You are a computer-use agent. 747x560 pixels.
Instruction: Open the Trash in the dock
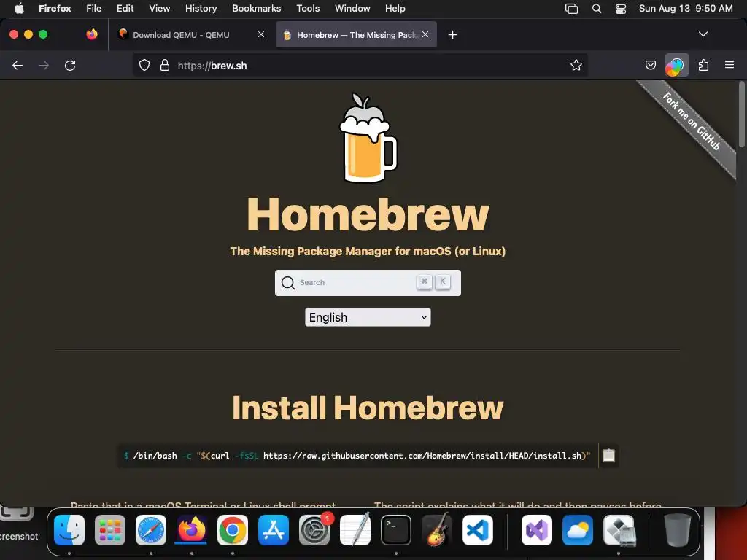click(678, 530)
